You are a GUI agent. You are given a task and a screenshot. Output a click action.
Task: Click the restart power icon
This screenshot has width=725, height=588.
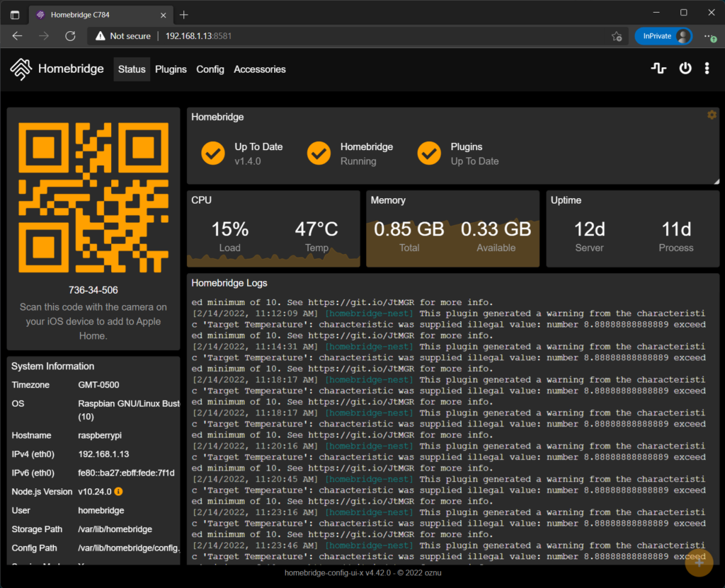tap(685, 69)
